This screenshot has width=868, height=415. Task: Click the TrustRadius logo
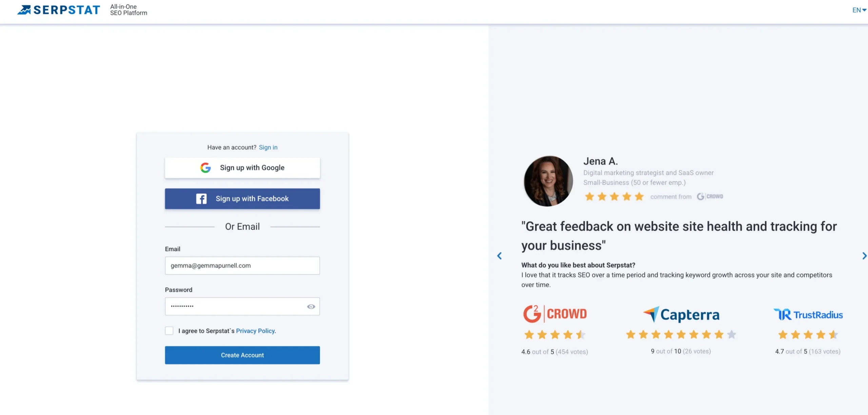pos(809,314)
